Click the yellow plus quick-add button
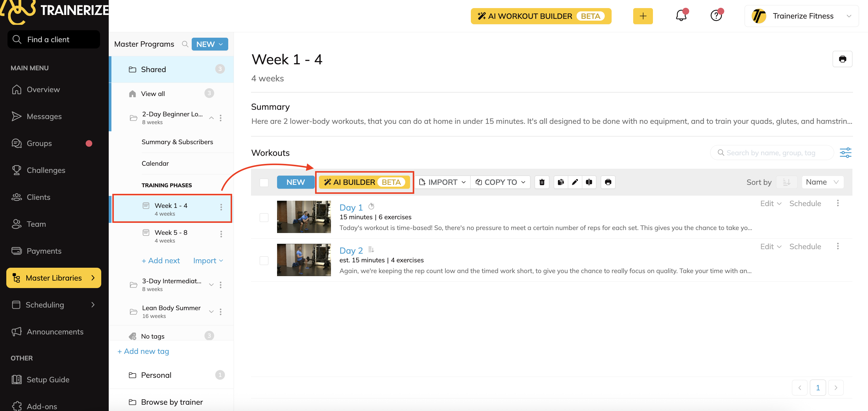This screenshot has height=411, width=868. [642, 16]
